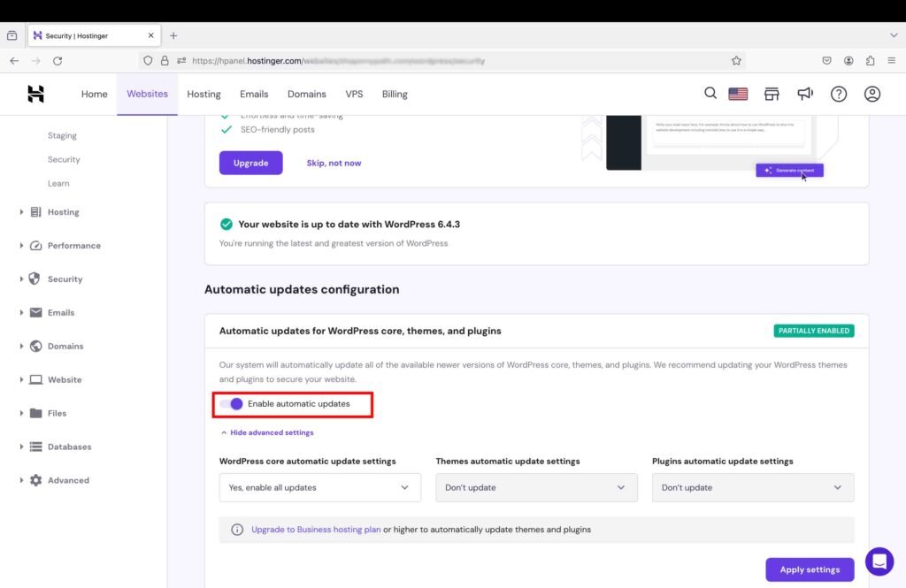Click the purple Upgrade button
The height and width of the screenshot is (588, 906).
[x=250, y=163]
